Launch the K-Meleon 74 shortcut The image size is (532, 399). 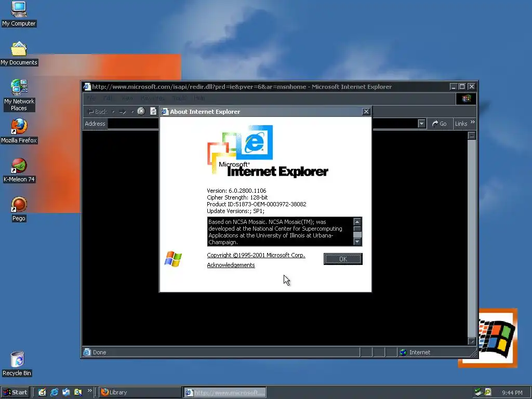click(19, 170)
